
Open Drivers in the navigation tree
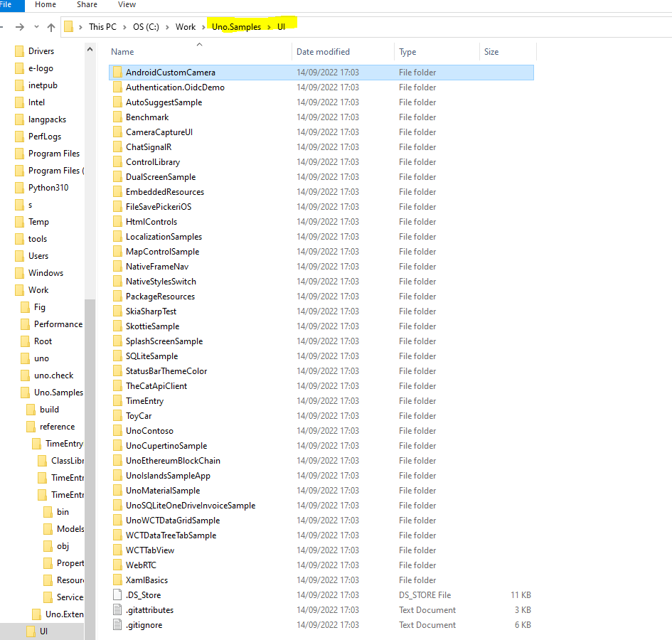(x=41, y=51)
